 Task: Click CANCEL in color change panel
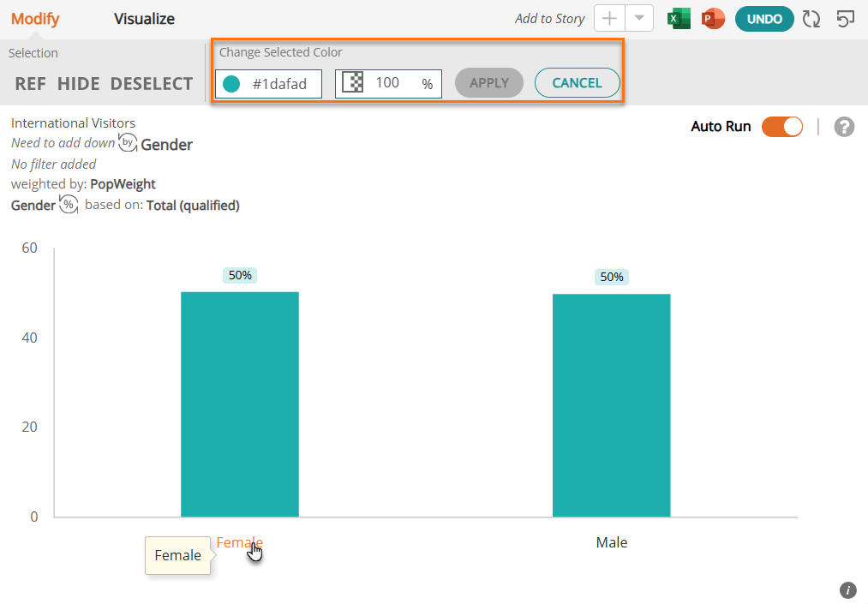click(578, 83)
